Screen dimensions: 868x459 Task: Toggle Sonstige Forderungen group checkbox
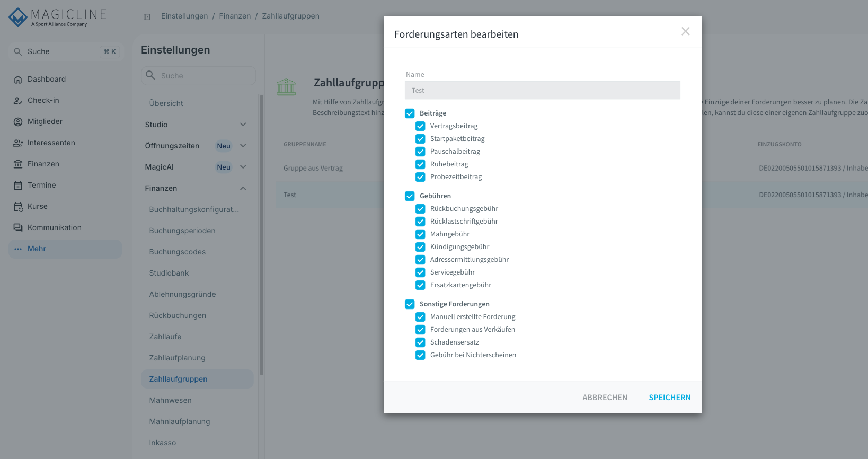[x=410, y=304]
